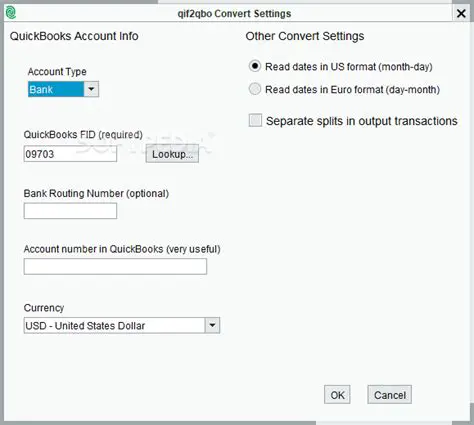The width and height of the screenshot is (474, 425).
Task: Click the Currency label
Action: [44, 308]
